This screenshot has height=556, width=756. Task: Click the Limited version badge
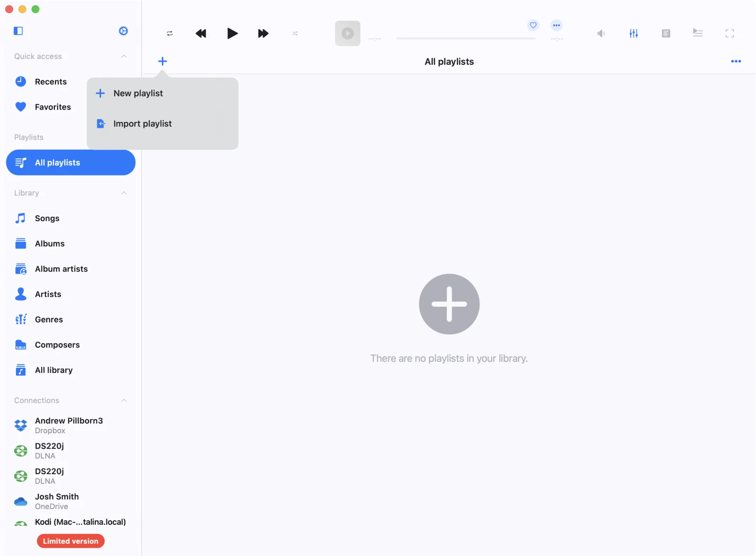tap(71, 541)
